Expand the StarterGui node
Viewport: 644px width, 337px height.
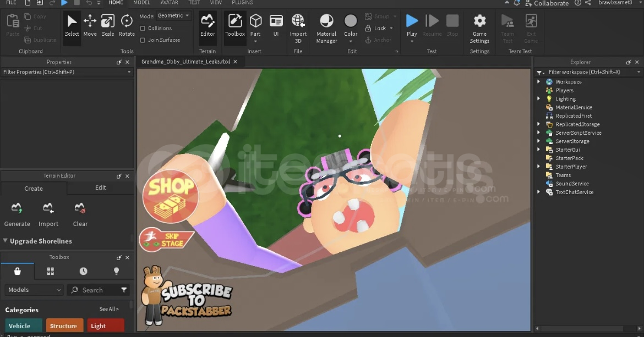tap(538, 150)
